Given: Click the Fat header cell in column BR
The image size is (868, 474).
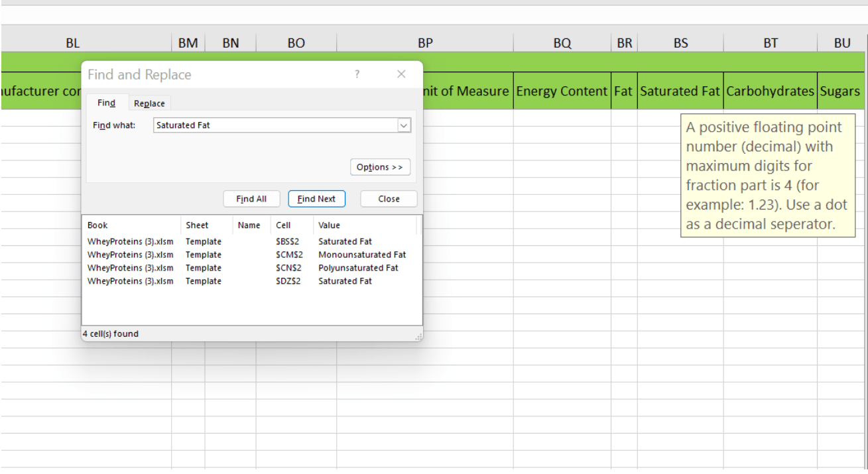Looking at the screenshot, I should click(624, 91).
